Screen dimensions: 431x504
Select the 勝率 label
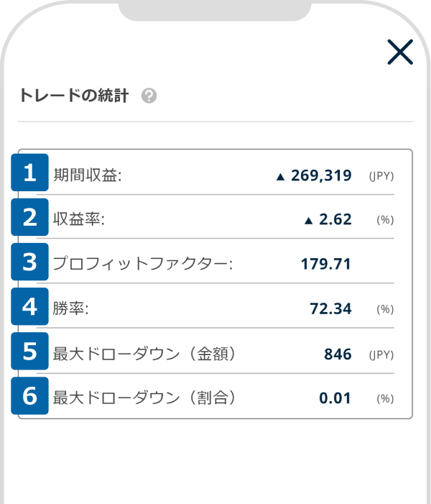[70, 309]
